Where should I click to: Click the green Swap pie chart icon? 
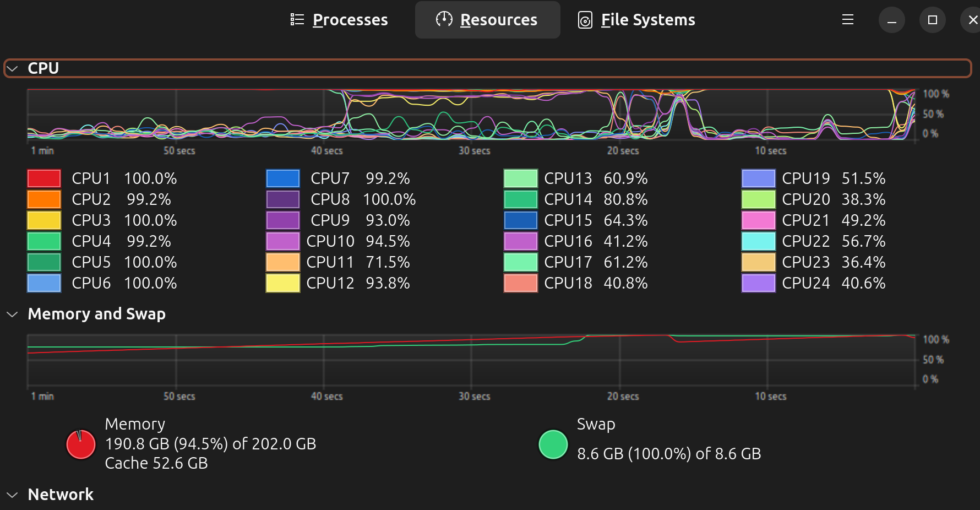coord(553,444)
